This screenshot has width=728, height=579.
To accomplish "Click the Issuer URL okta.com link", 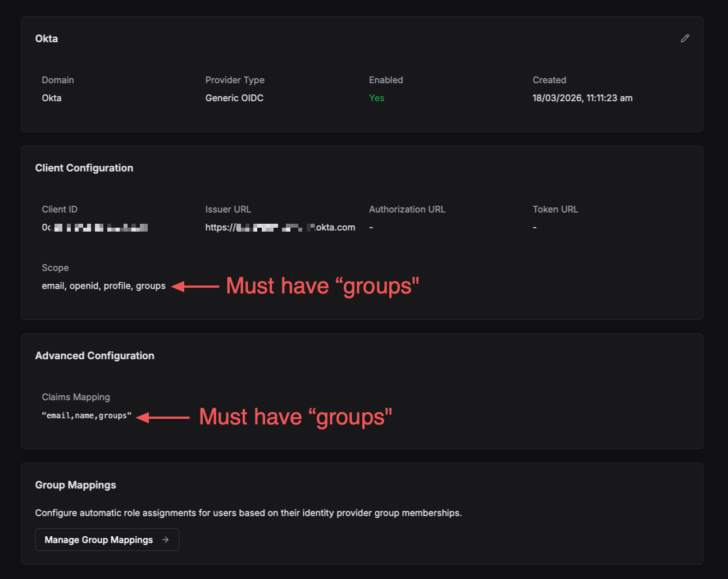I will click(280, 227).
